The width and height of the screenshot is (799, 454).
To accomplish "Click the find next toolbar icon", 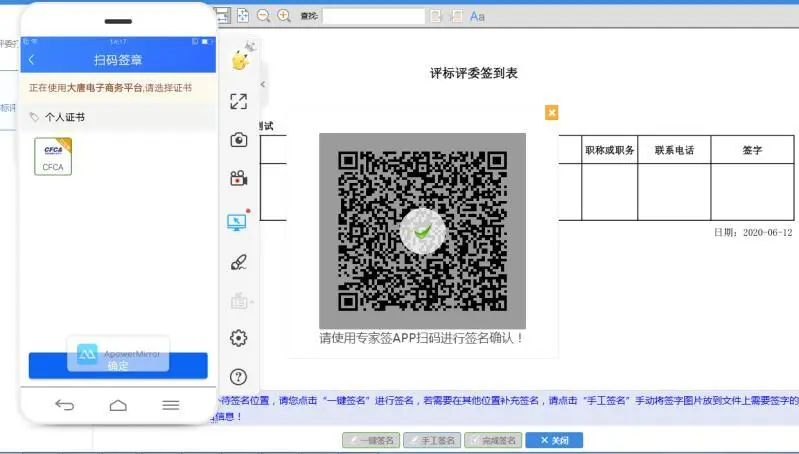I will coord(457,16).
